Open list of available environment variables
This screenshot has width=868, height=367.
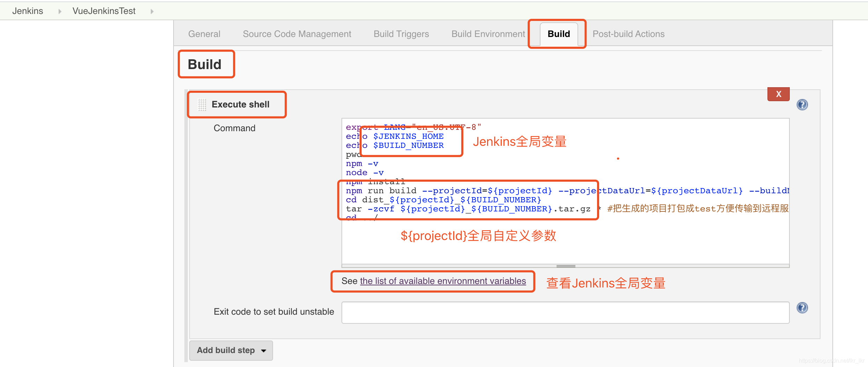point(443,281)
